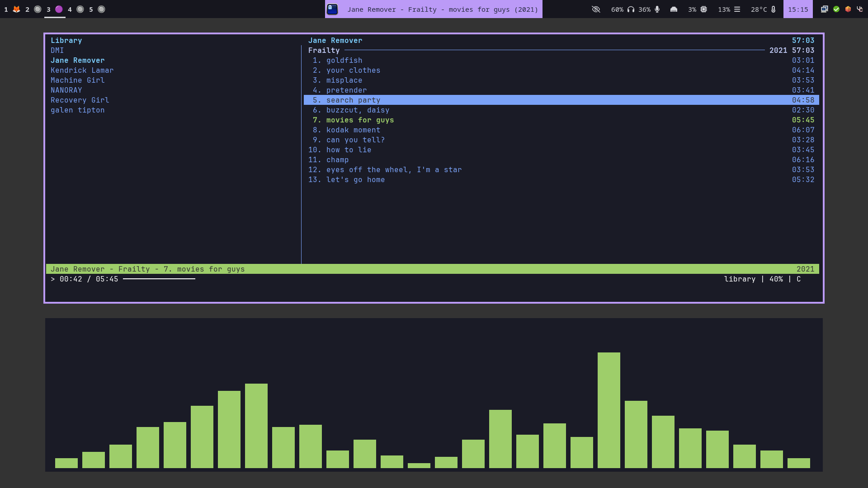Click the playback progress bar
The width and height of the screenshot is (868, 488).
click(x=159, y=279)
